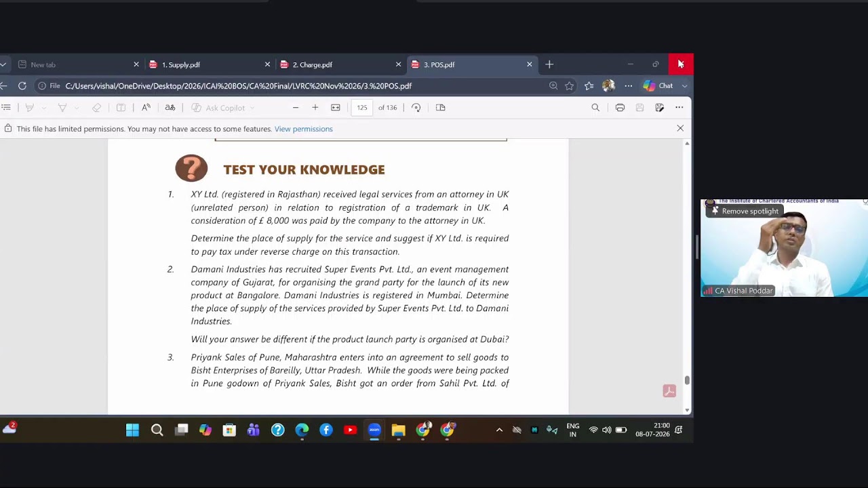Open the tab actions menu chevron
This screenshot has height=488, width=868.
click(3, 64)
